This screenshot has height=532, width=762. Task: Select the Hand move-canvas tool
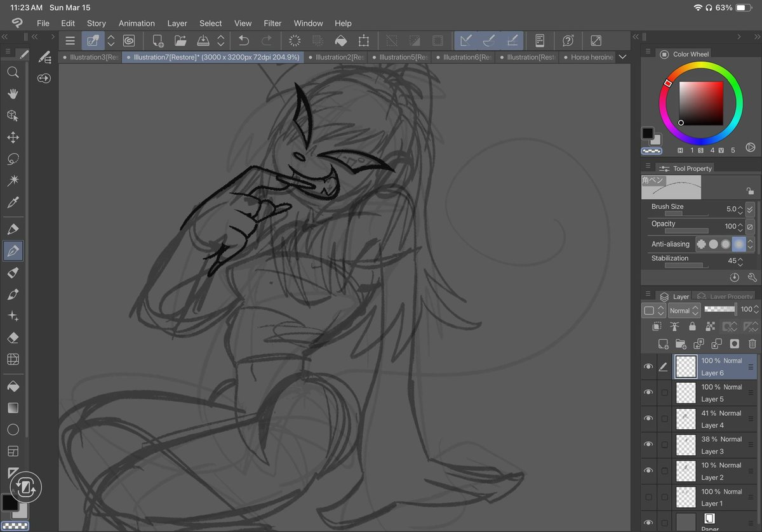click(13, 94)
